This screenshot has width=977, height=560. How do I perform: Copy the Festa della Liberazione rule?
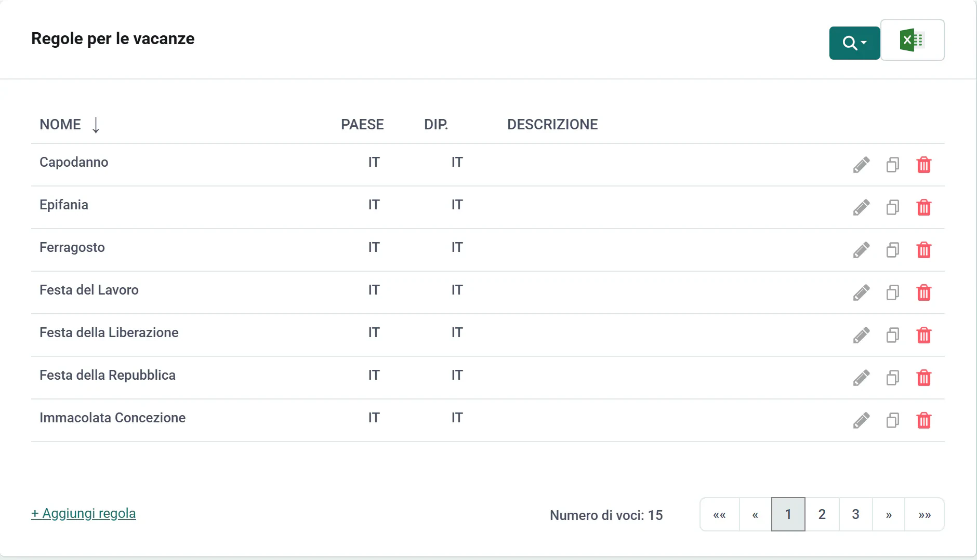[x=893, y=336]
